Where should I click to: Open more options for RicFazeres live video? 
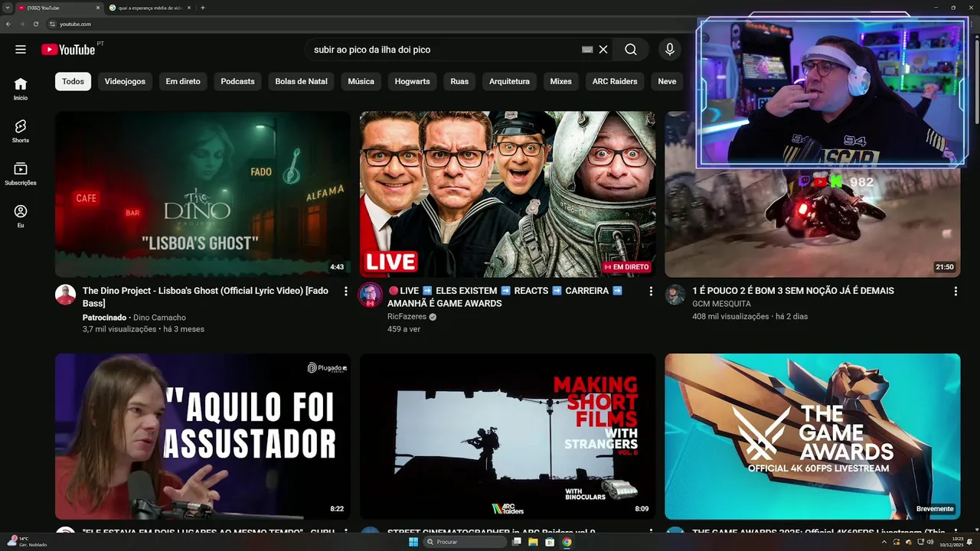(x=651, y=292)
